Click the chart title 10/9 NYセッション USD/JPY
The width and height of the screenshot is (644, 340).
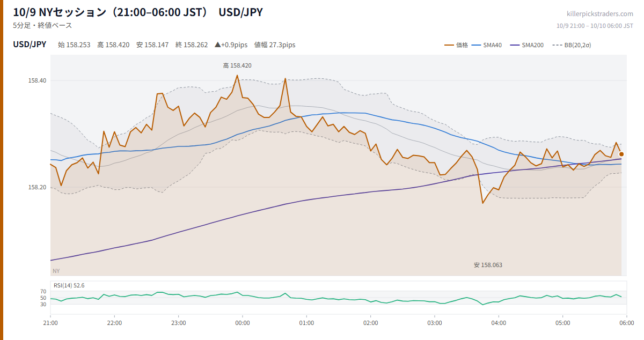click(138, 12)
